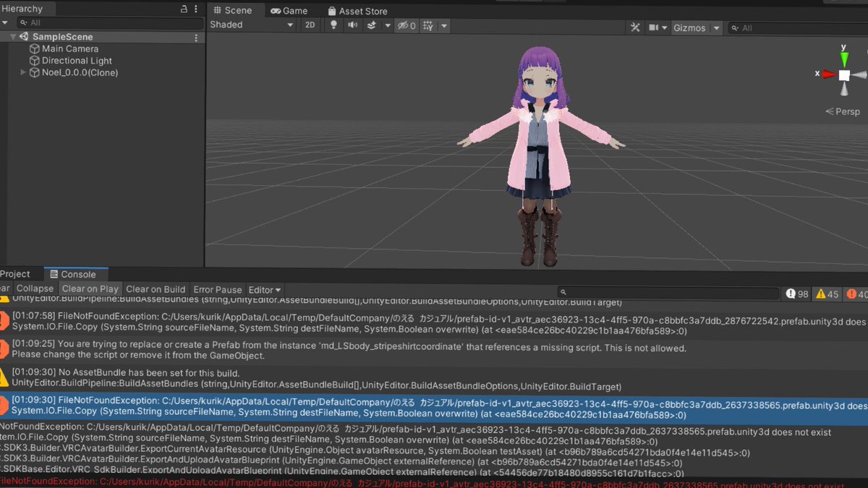Click the red status bar error message

(x=422, y=484)
